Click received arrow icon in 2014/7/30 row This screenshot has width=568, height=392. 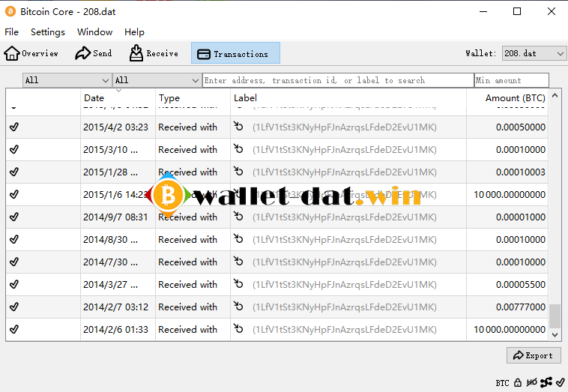[238, 262]
